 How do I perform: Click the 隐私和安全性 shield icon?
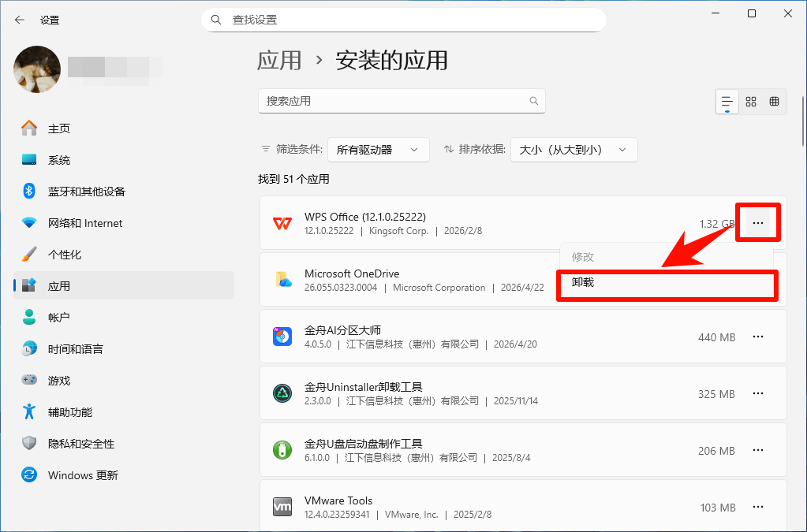tap(29, 443)
